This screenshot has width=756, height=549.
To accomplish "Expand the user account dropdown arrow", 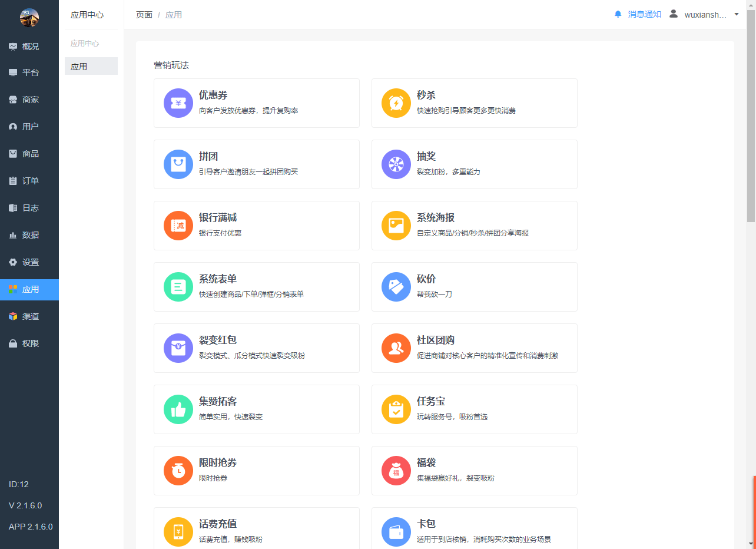I will (x=736, y=14).
